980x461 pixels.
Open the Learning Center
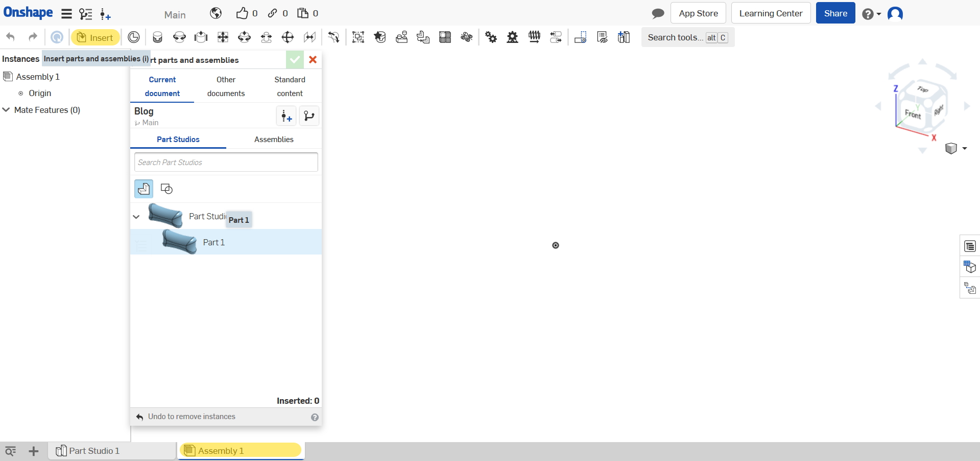[x=771, y=13]
